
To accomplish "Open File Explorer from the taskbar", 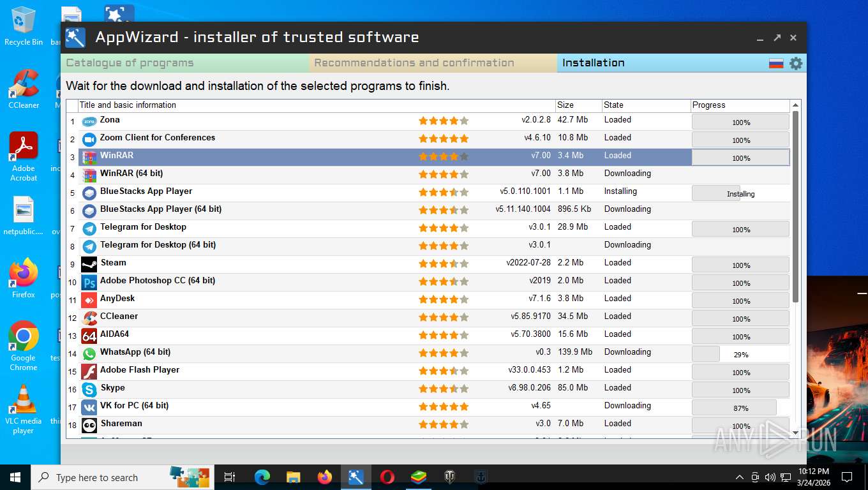I will 294,477.
